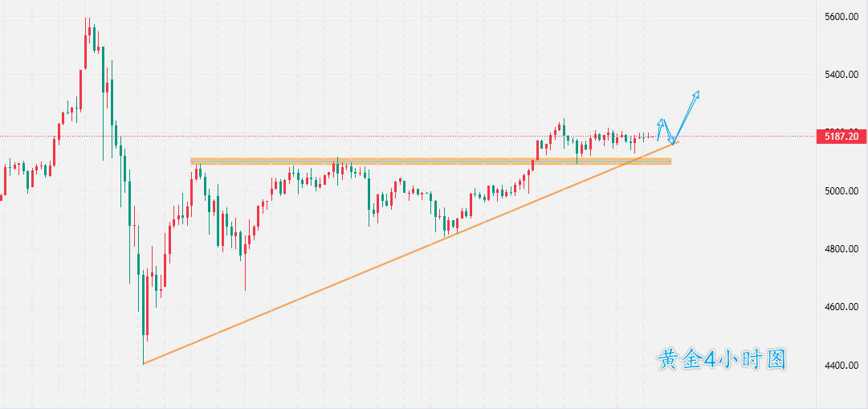Image resolution: width=868 pixels, height=409 pixels.
Task: Click the small blue arrow near current price
Action: (x=662, y=123)
